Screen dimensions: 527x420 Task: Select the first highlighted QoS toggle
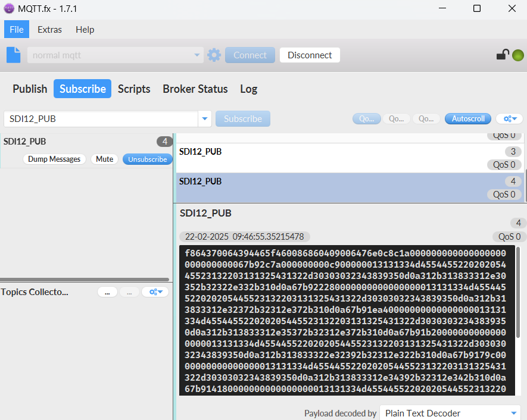click(x=367, y=118)
